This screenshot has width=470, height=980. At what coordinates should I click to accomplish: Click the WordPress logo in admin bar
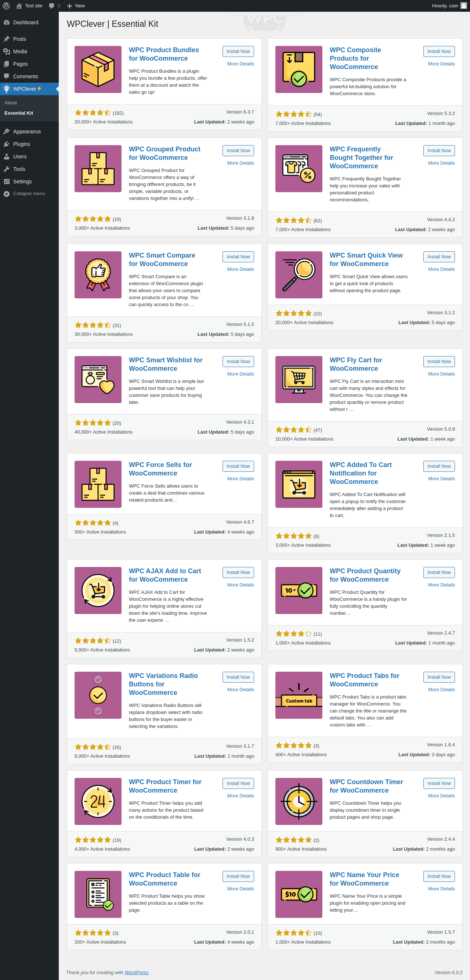pos(6,6)
